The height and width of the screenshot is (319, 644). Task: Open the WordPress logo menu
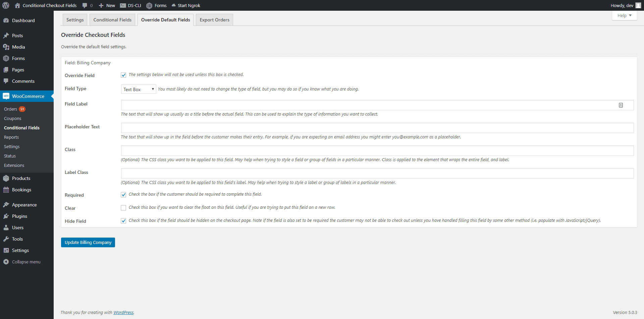(5, 5)
